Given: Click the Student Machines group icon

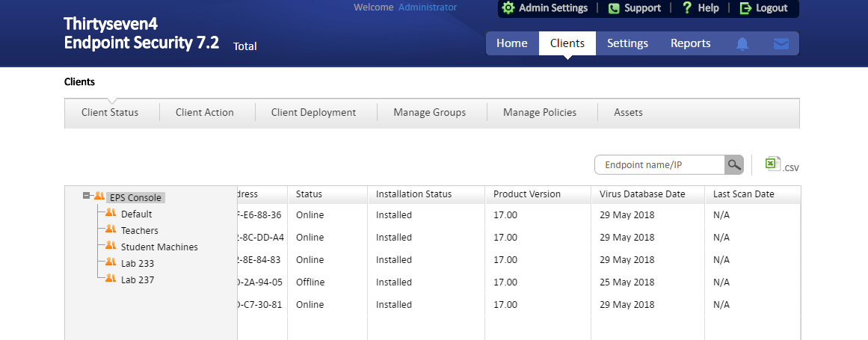Looking at the screenshot, I should pyautogui.click(x=111, y=246).
